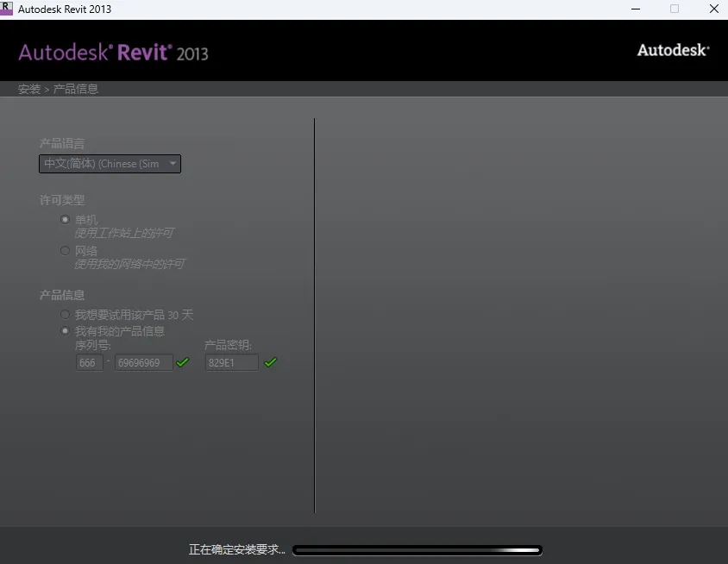The width and height of the screenshot is (728, 564).
Task: Click the green checkmark beside product key
Action: tap(270, 362)
